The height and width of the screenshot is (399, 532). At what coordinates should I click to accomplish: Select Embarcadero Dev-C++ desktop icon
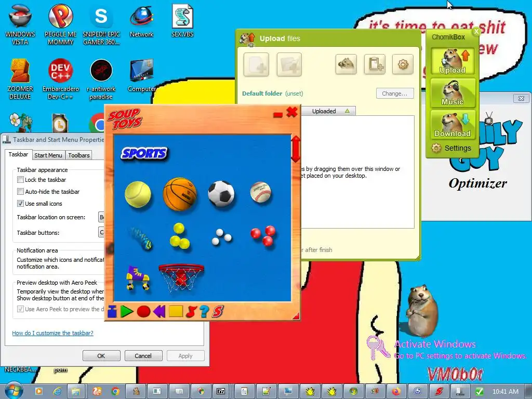pos(60,79)
